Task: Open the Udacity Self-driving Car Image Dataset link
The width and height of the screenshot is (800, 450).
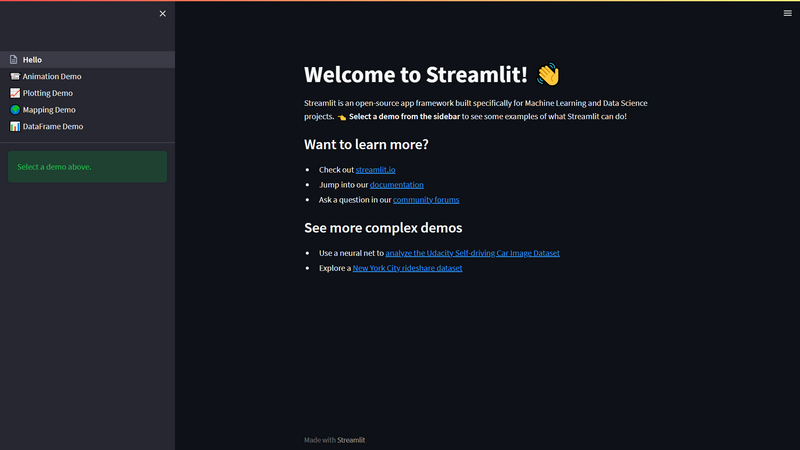Action: pos(472,253)
